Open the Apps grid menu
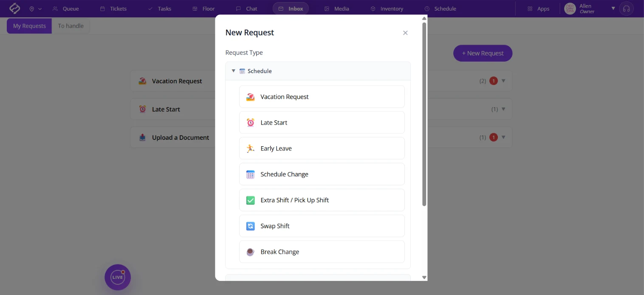The height and width of the screenshot is (295, 644). tap(538, 9)
